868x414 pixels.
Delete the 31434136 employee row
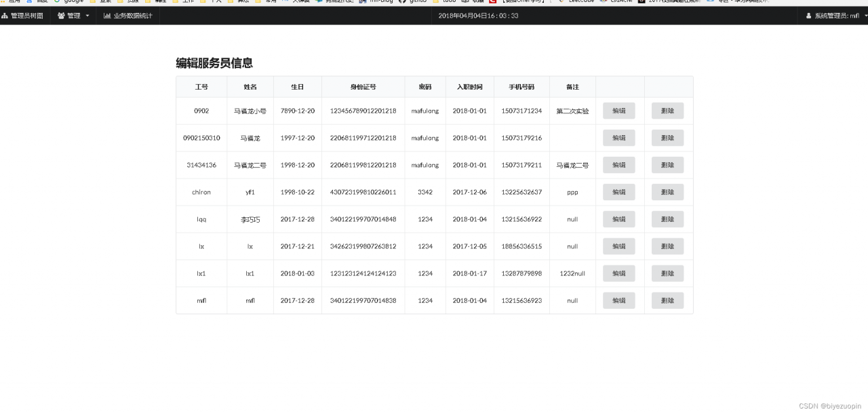[668, 165]
